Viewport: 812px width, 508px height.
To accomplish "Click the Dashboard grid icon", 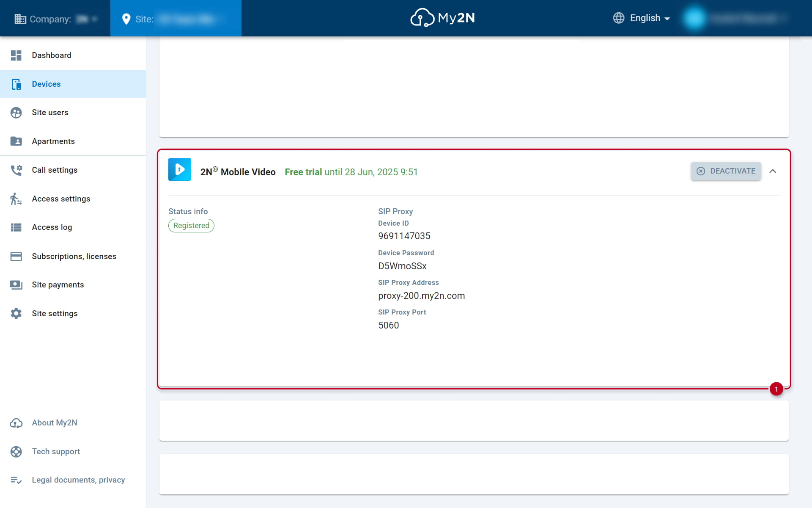I will click(x=16, y=55).
